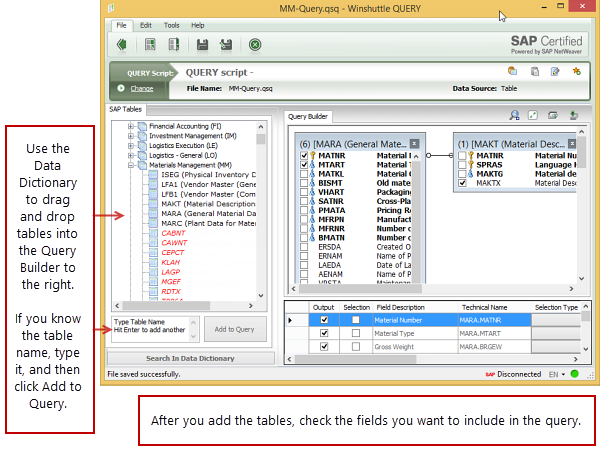
Task: Click the grid row-selector arrow for the first row
Action: point(290,320)
